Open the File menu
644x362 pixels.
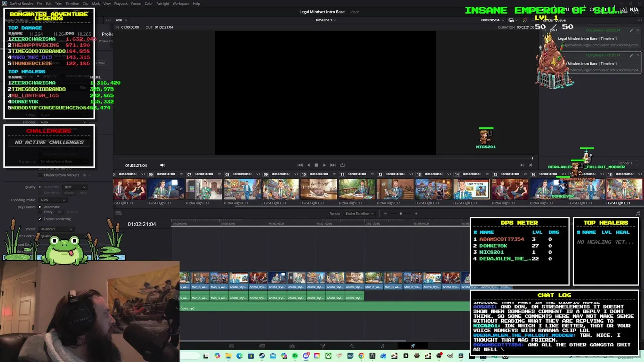pos(39,4)
